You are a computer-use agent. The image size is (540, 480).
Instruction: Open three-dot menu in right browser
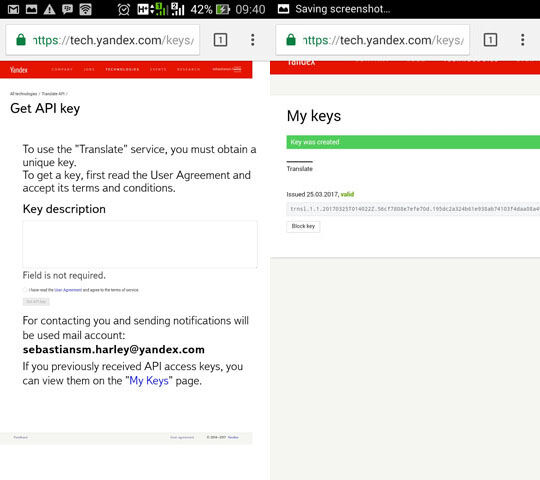(523, 40)
